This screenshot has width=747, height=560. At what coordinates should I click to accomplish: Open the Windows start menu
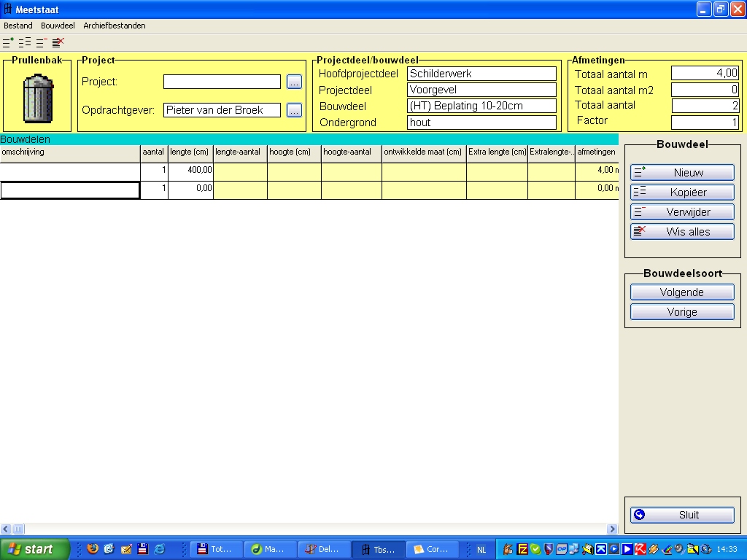click(35, 549)
